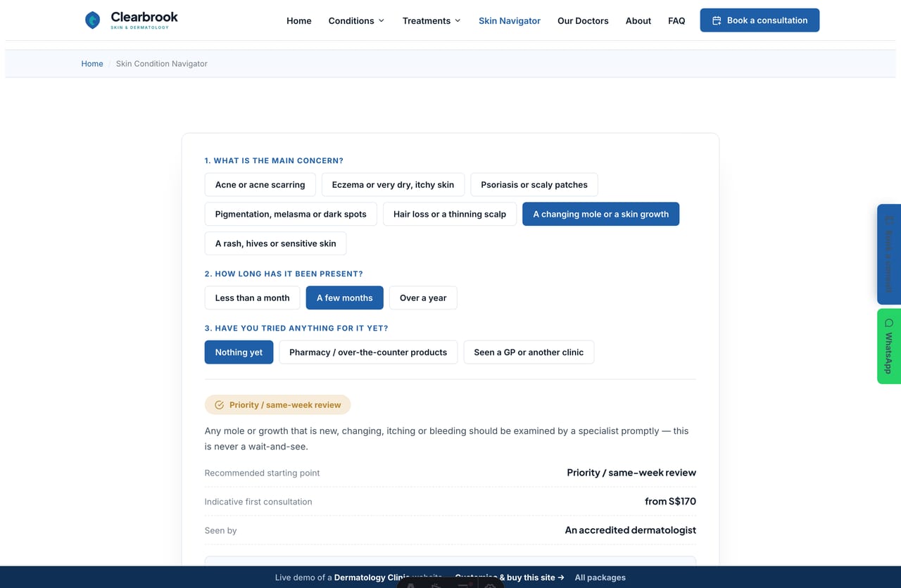
Task: Choose Psoriasis or scaly patches
Action: pyautogui.click(x=534, y=184)
